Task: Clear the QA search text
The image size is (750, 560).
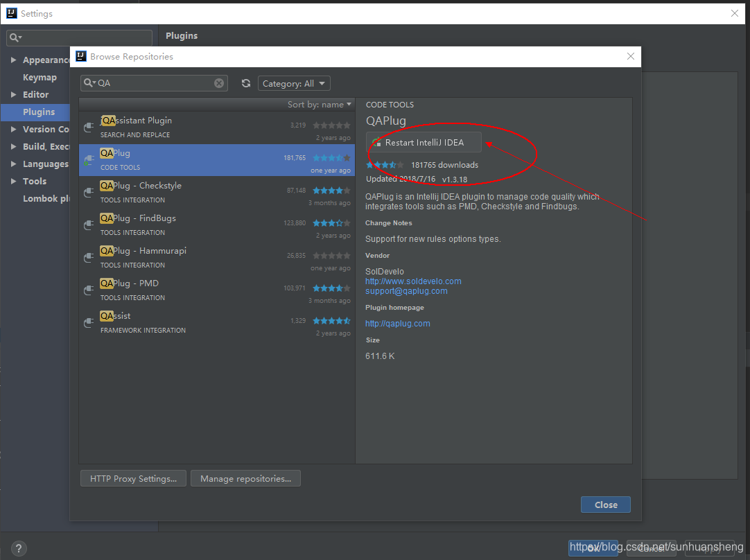Action: click(x=218, y=83)
